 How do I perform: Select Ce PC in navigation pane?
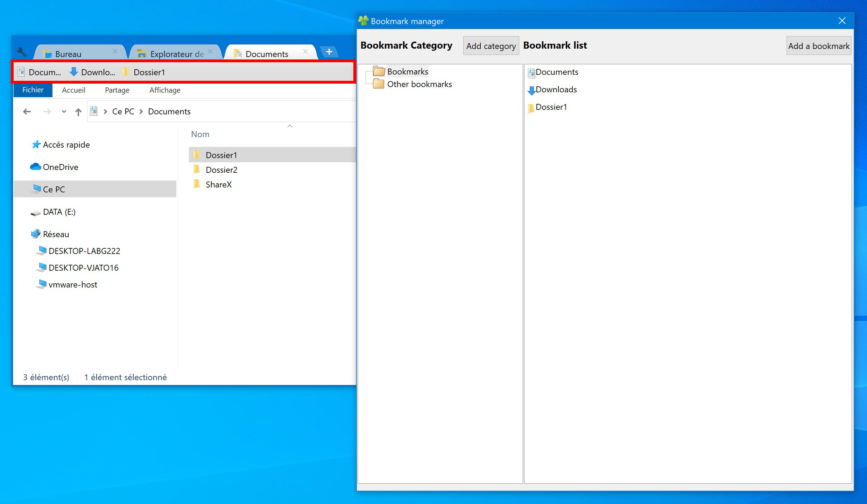pos(95,189)
